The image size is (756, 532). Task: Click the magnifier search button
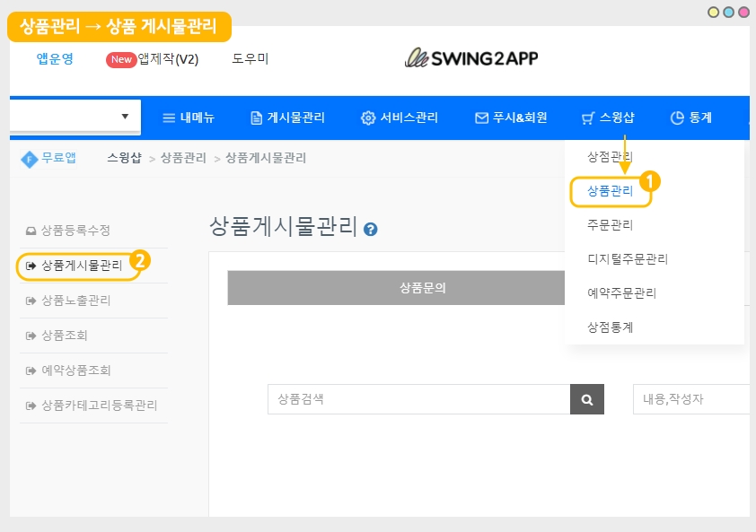click(x=587, y=399)
